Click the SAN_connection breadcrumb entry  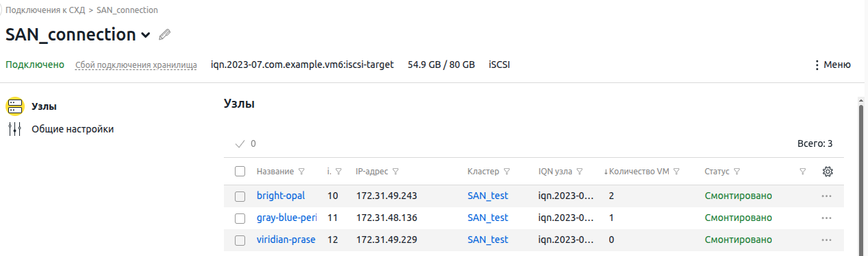pyautogui.click(x=127, y=10)
